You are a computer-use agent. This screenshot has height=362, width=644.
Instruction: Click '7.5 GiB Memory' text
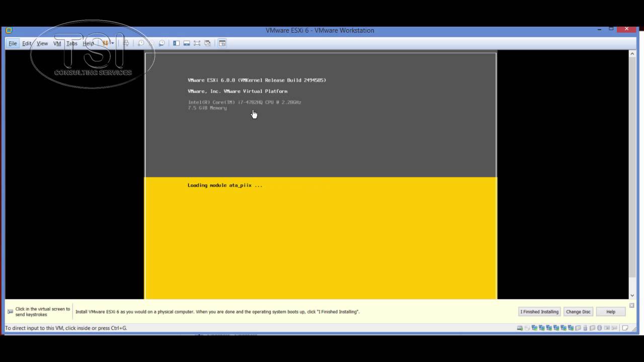pyautogui.click(x=207, y=108)
